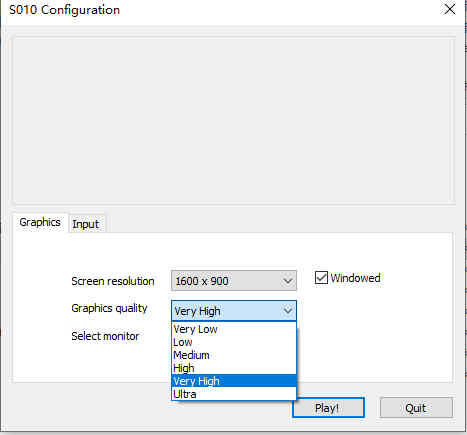Screen dimensions: 467x435
Task: Collapse the Graphics quality combo box
Action: tap(234, 311)
